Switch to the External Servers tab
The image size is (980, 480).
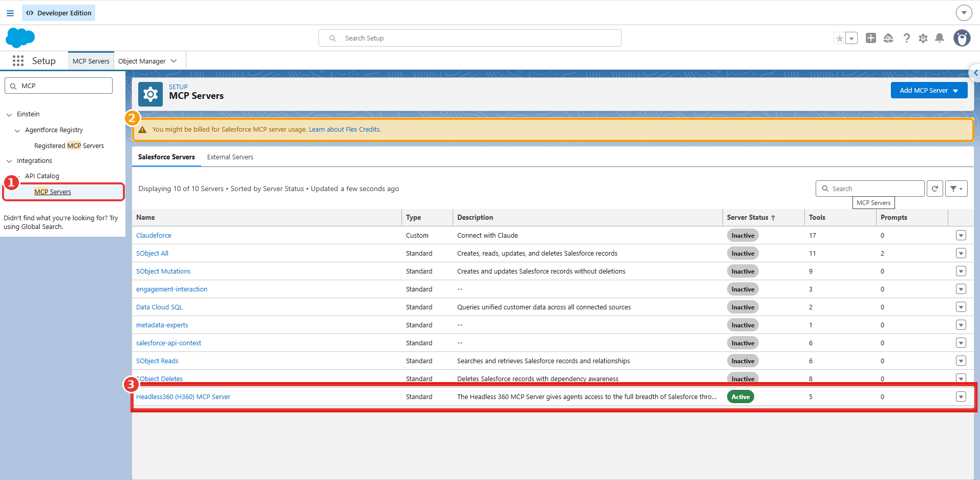(x=230, y=157)
